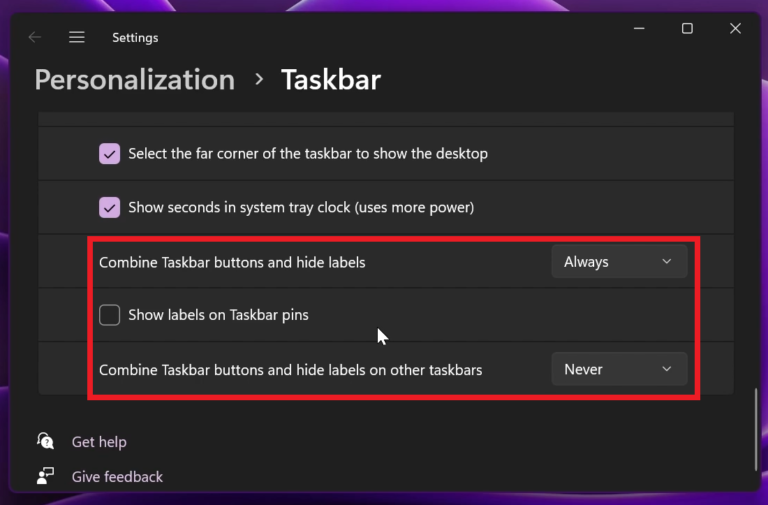Close the Settings window

735,28
